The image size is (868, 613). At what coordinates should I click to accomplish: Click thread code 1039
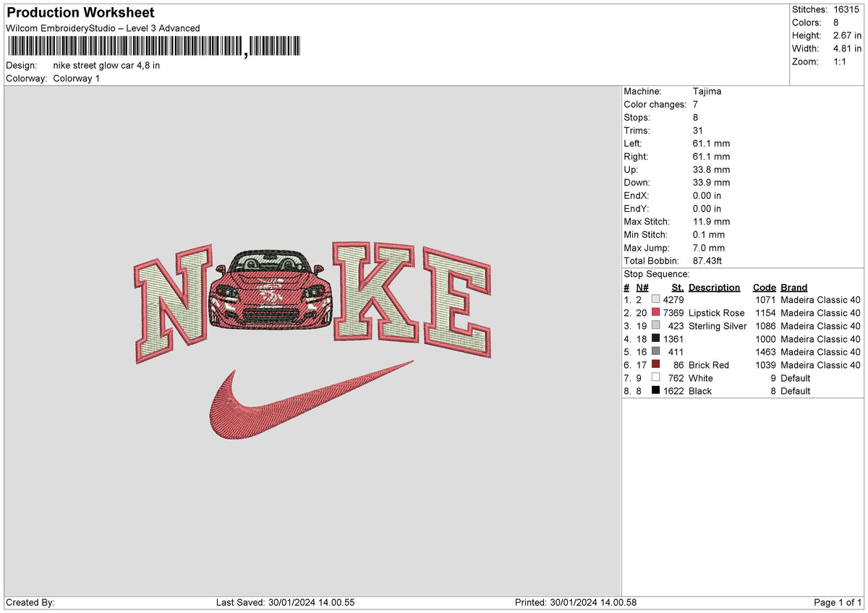click(x=765, y=365)
